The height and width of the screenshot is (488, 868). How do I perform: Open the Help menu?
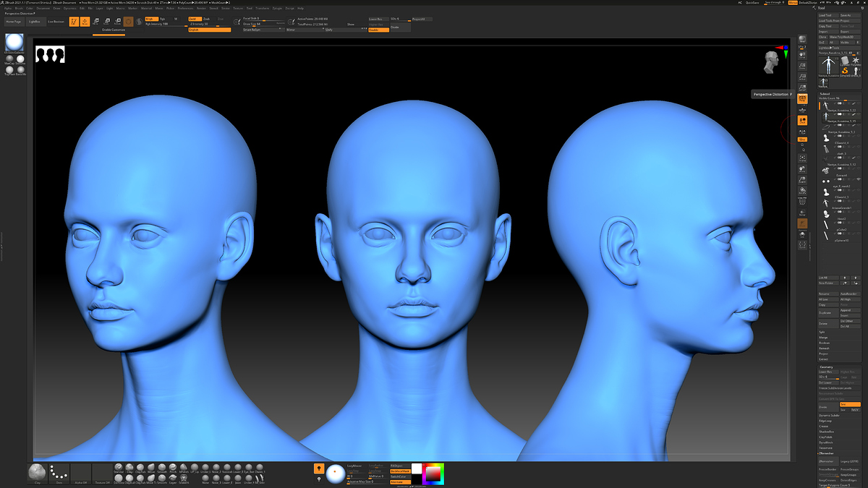[x=300, y=8]
